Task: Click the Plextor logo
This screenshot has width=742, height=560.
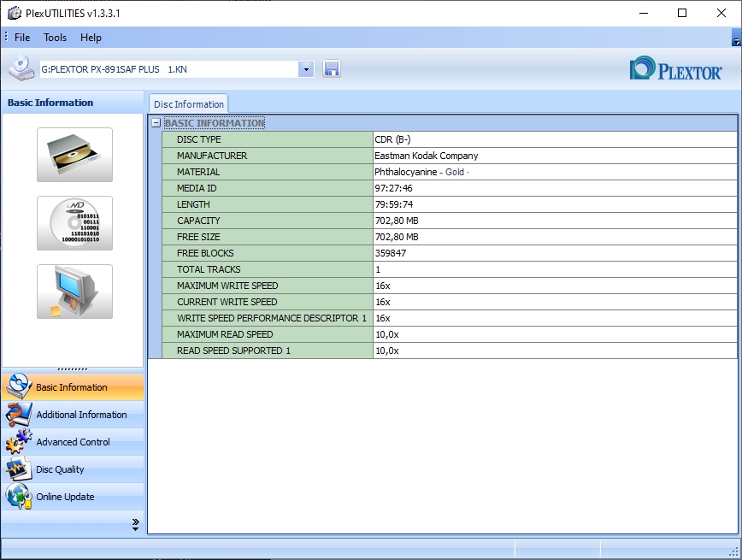Action: coord(675,69)
